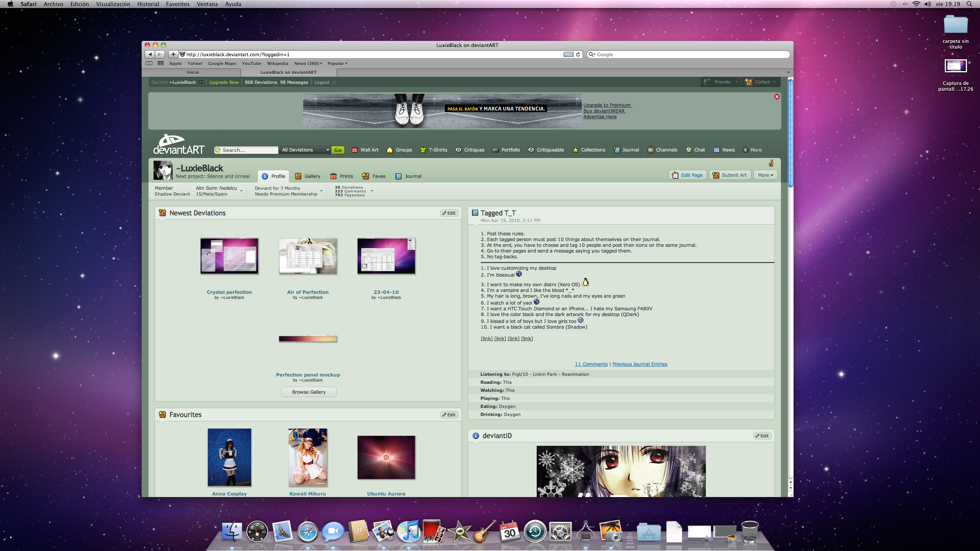Image resolution: width=980 pixels, height=551 pixels.
Task: Click the Wall Art nav icon
Action: point(354,150)
